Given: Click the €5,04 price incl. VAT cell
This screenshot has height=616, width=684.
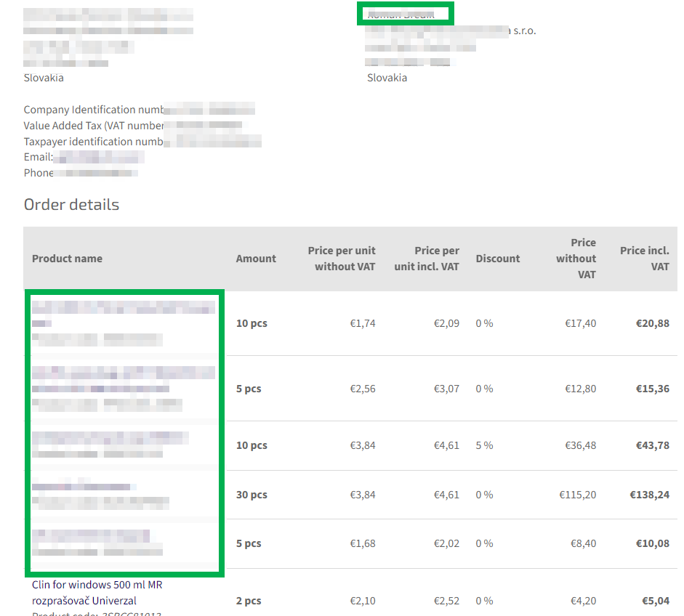Looking at the screenshot, I should (x=655, y=601).
